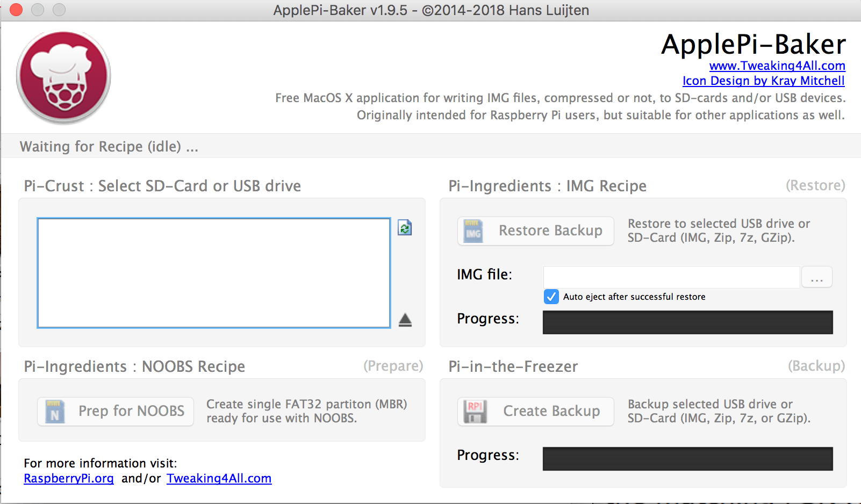
Task: Click the RPi floppy icon on Create Backup
Action: pos(475,412)
